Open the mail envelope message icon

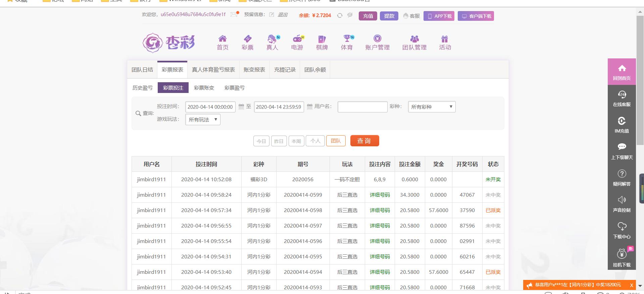234,14
